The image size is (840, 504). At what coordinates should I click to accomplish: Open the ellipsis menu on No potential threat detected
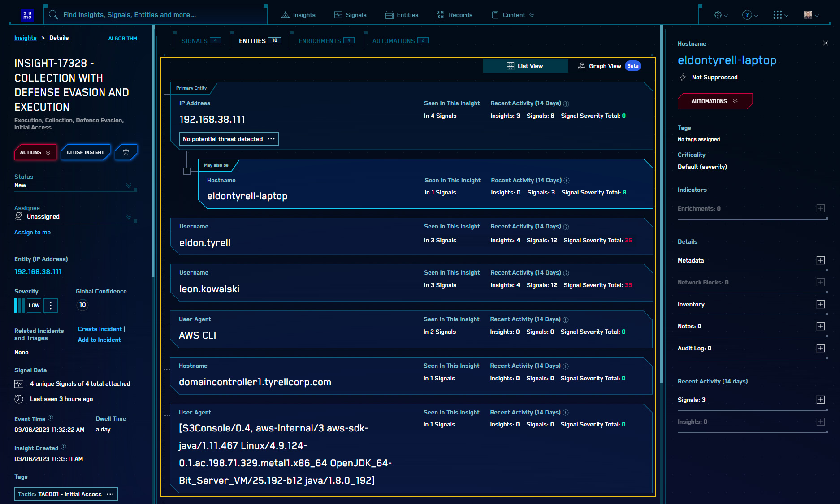[x=271, y=139]
